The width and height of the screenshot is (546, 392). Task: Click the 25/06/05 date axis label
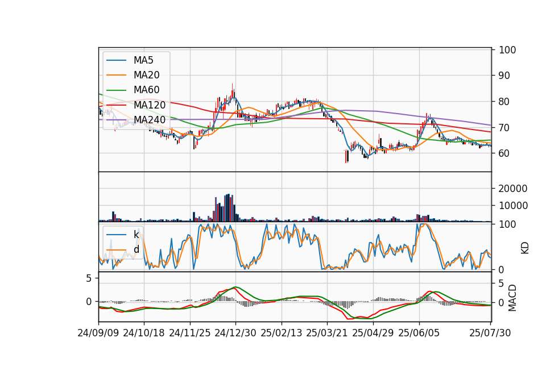coord(419,333)
